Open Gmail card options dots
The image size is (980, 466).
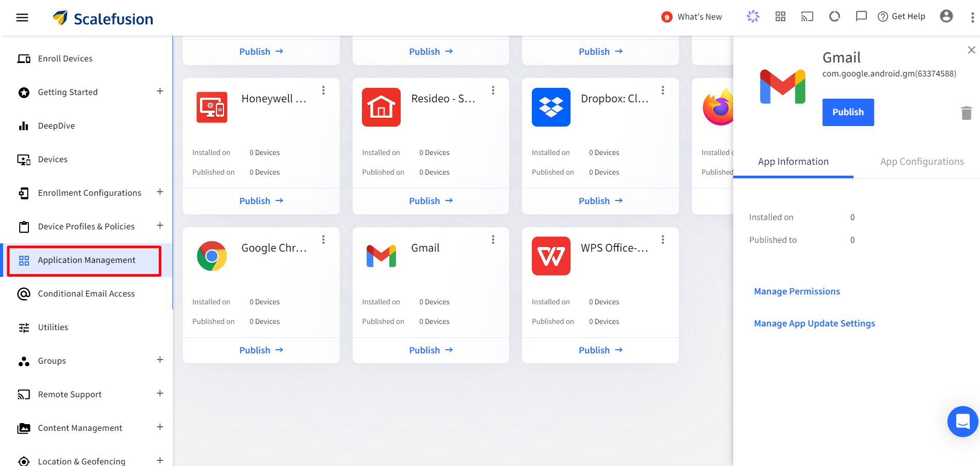tap(493, 240)
